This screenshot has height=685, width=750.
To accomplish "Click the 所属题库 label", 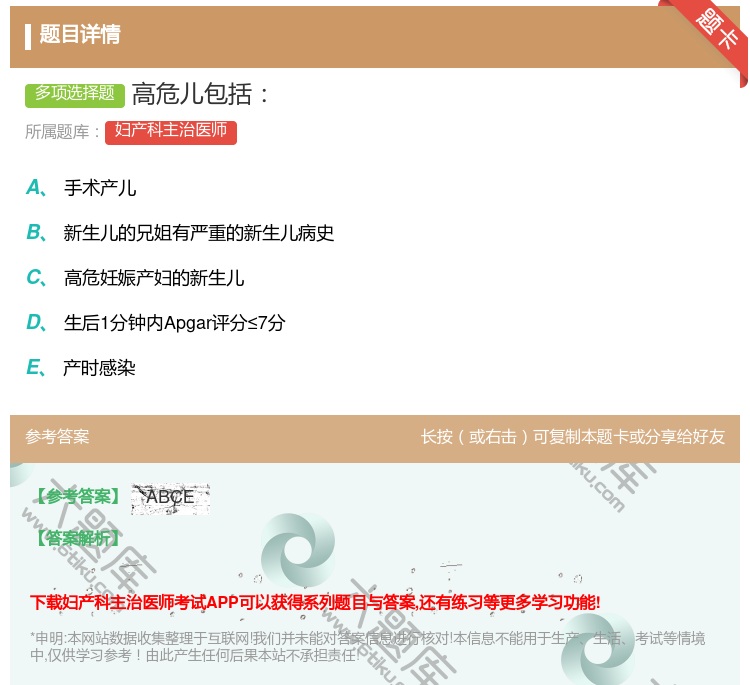I will 62,132.
